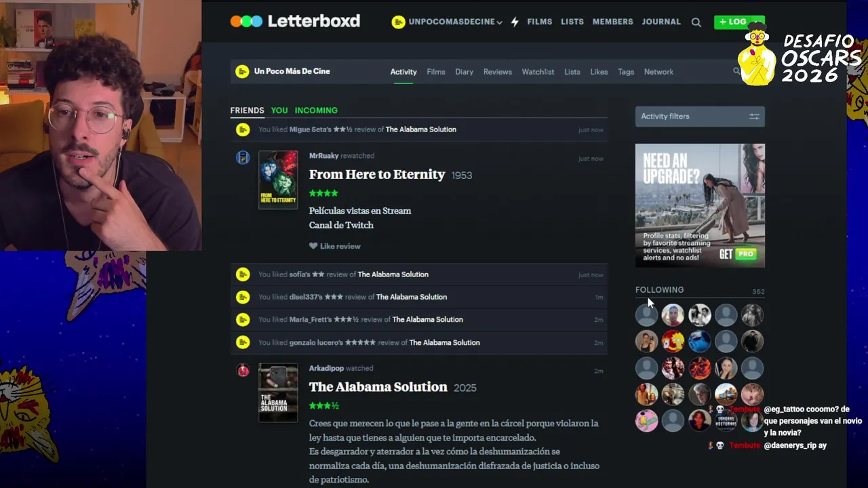Image resolution: width=868 pixels, height=488 pixels.
Task: Open Arkadipop's profile name
Action: click(326, 369)
